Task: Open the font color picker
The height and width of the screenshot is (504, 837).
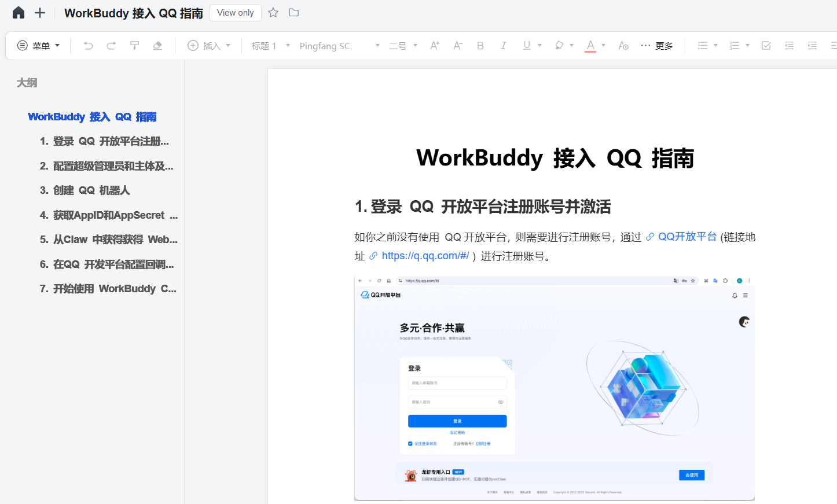Action: [x=603, y=46]
